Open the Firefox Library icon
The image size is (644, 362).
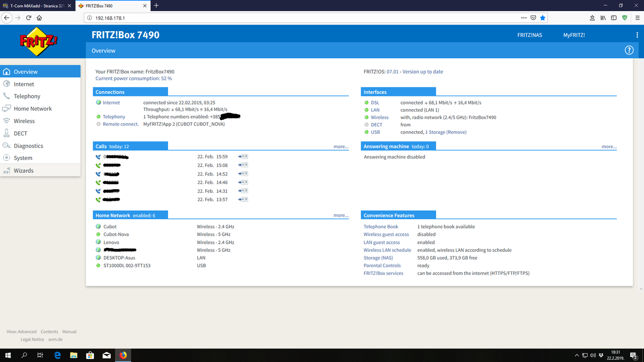pos(603,18)
